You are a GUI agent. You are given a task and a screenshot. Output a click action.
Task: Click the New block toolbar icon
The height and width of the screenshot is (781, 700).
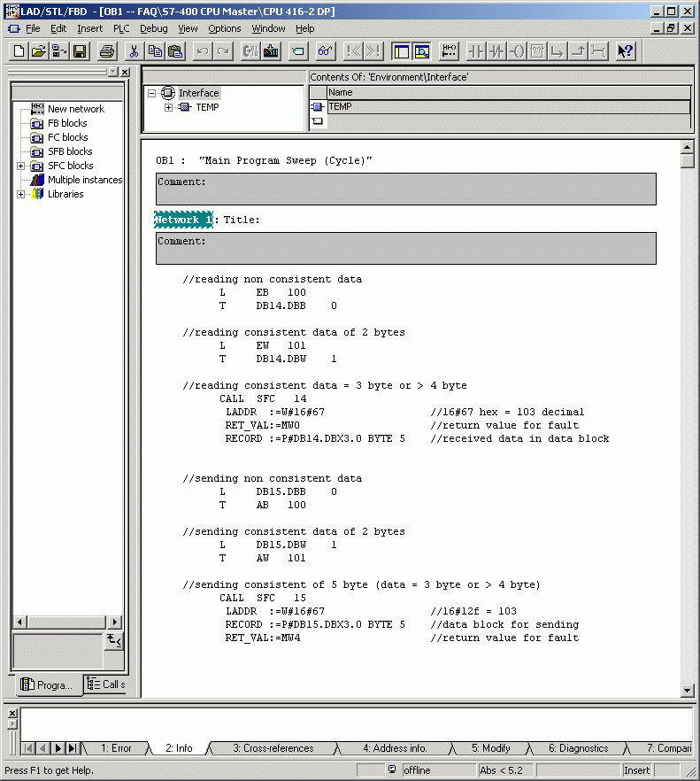(x=19, y=51)
